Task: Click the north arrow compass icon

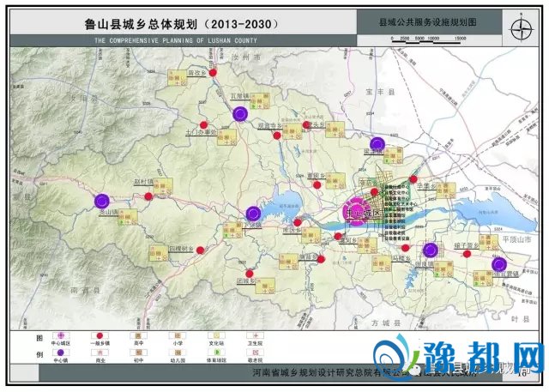Action: coord(520,27)
